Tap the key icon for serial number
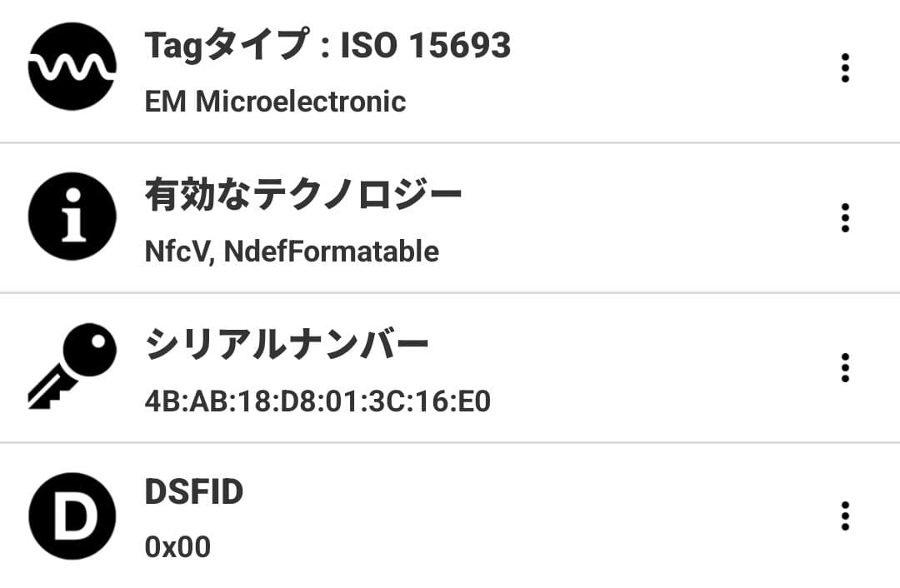Image resolution: width=900 pixels, height=588 pixels. pos(72,366)
